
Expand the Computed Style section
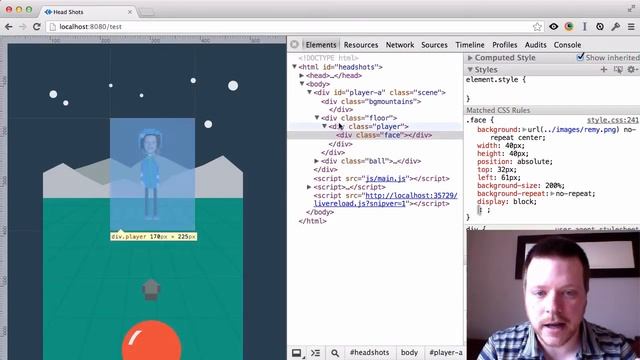(x=470, y=58)
